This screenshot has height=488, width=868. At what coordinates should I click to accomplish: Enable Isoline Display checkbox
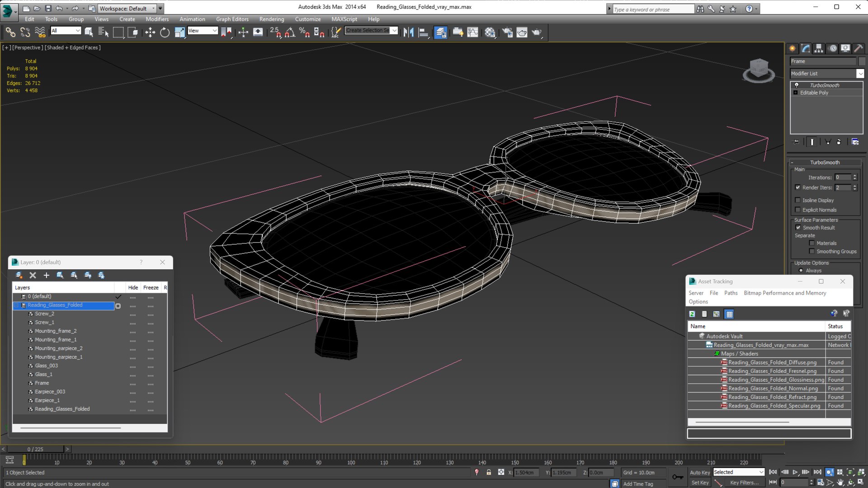pos(798,200)
